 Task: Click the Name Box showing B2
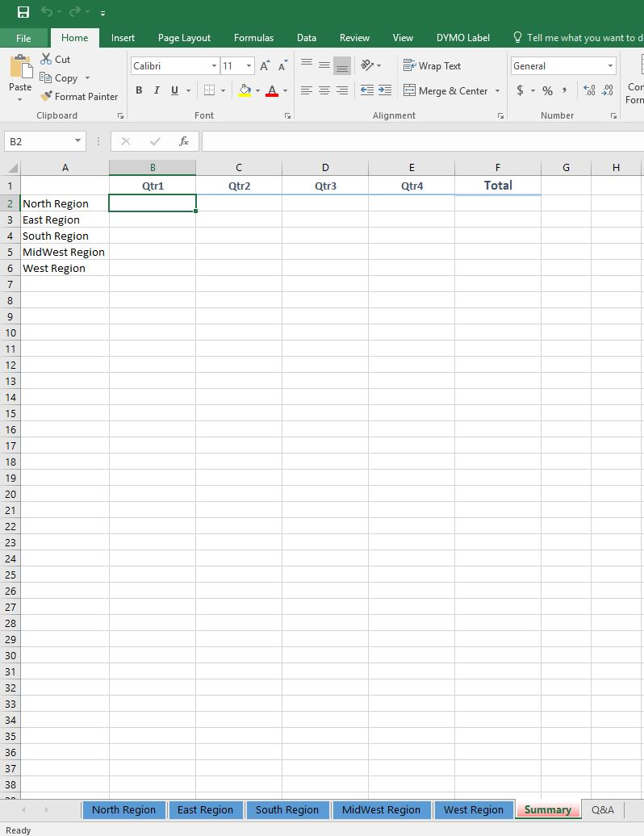click(x=44, y=141)
